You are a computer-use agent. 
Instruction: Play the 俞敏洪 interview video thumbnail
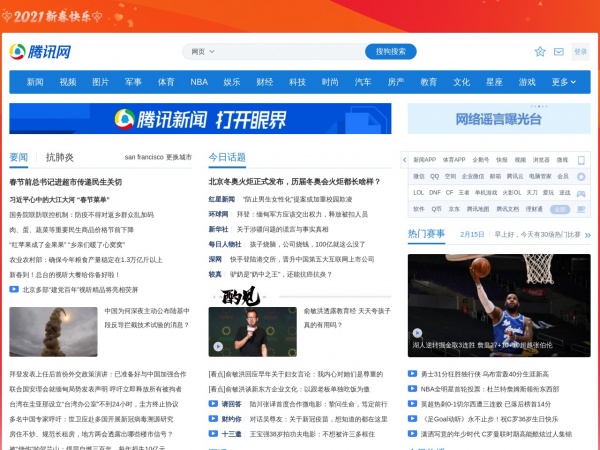tap(253, 332)
